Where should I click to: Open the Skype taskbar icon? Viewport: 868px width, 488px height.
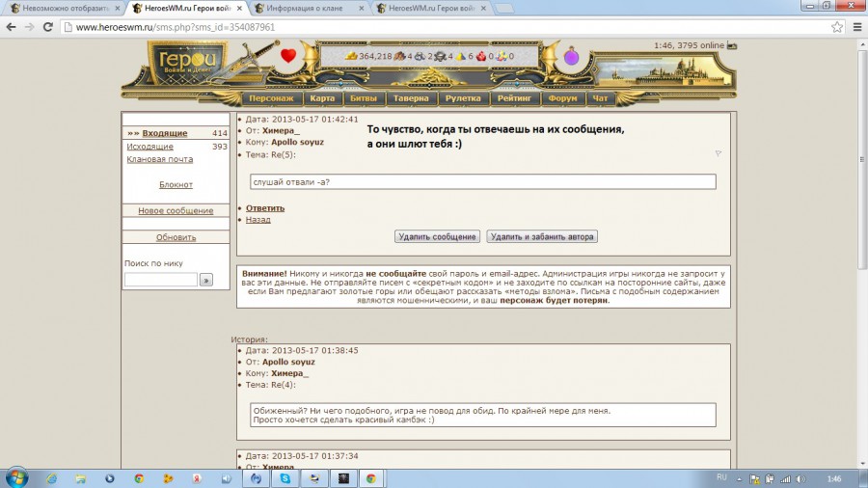click(285, 478)
